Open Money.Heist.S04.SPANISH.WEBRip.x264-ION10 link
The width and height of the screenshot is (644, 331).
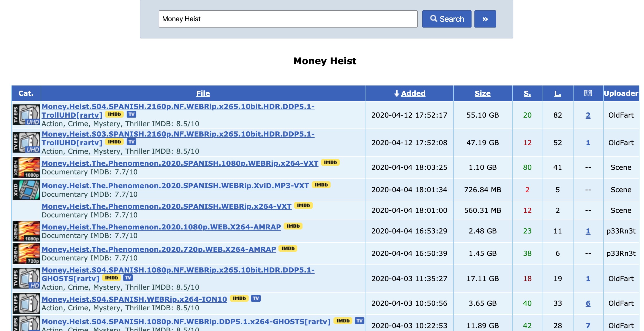click(x=134, y=299)
